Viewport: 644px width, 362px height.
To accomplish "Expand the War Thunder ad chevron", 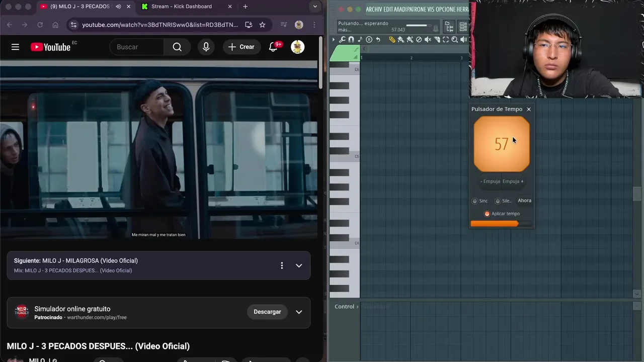I will coord(299,312).
